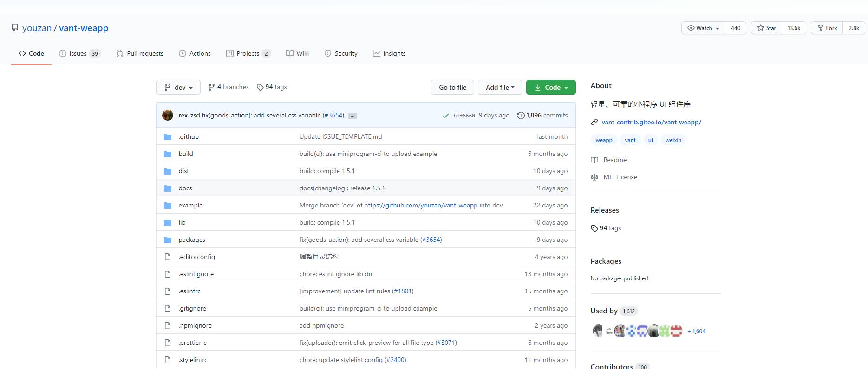Toggle Star on this repository
The width and height of the screenshot is (868, 369).
click(x=767, y=28)
